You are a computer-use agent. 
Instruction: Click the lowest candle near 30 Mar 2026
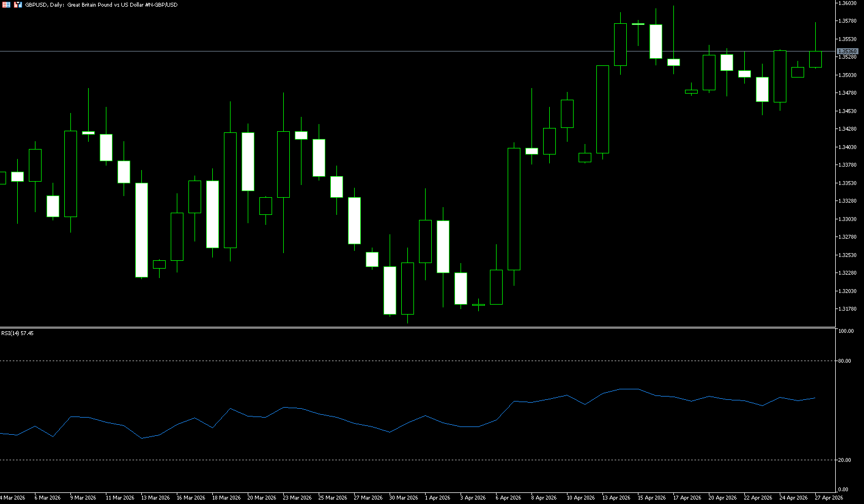[x=390, y=290]
